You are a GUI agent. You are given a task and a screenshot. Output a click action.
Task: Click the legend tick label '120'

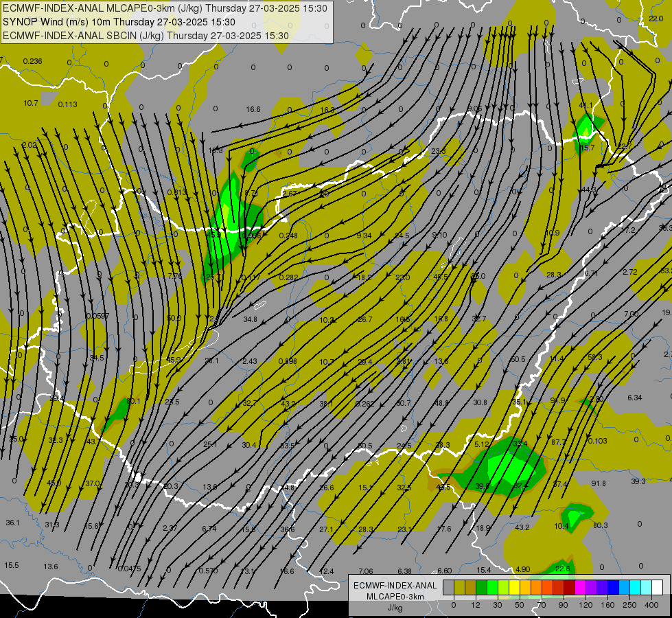(586, 605)
